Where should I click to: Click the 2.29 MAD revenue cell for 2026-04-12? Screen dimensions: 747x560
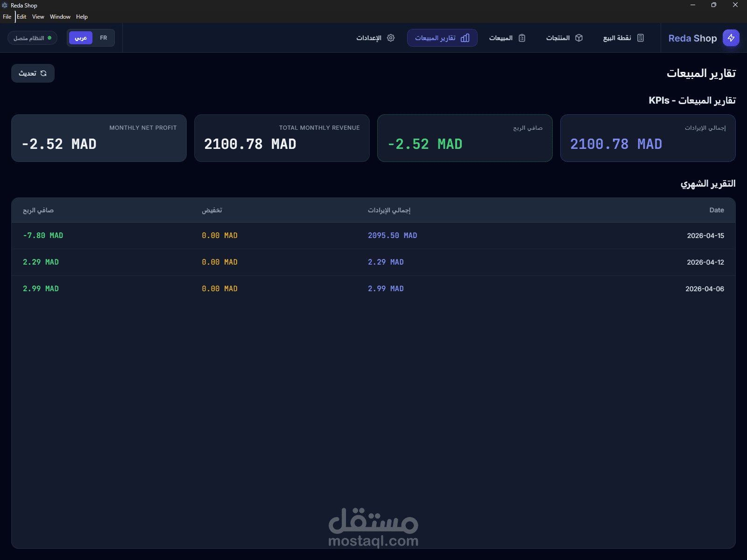tap(386, 262)
